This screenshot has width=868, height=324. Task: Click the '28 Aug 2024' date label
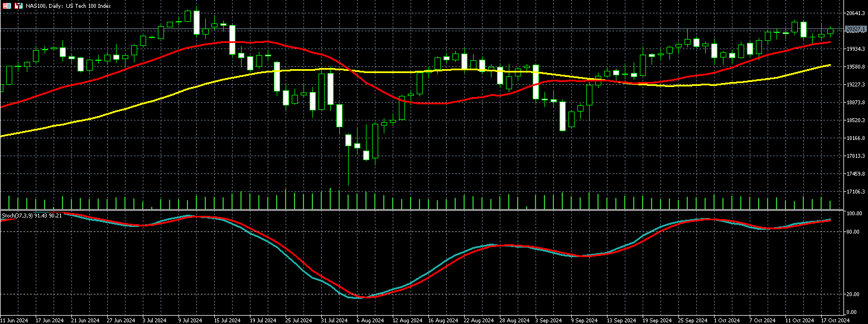(x=514, y=321)
